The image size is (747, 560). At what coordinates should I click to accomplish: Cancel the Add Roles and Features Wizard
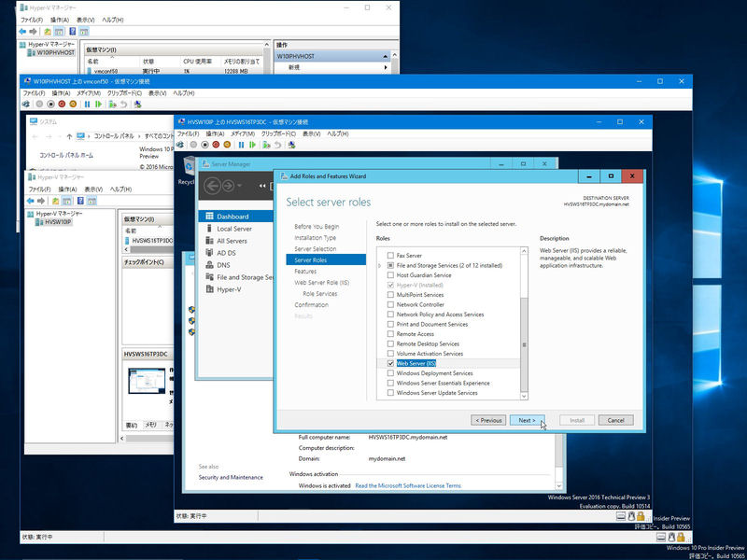[616, 421]
